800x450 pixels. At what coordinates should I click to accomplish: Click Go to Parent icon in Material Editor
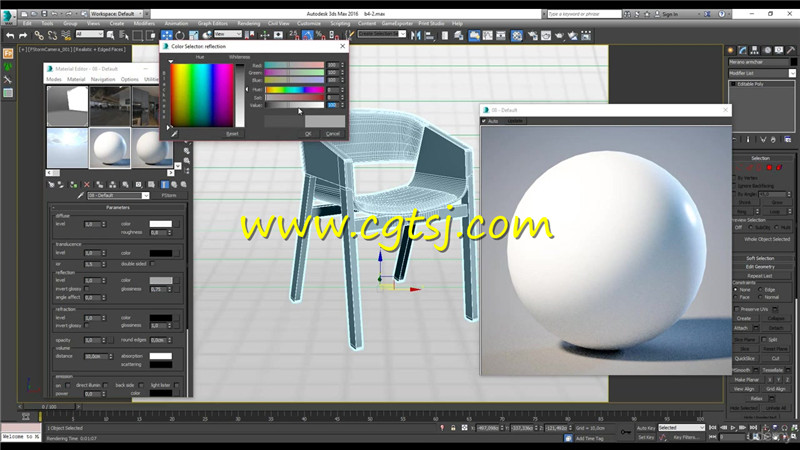174,185
